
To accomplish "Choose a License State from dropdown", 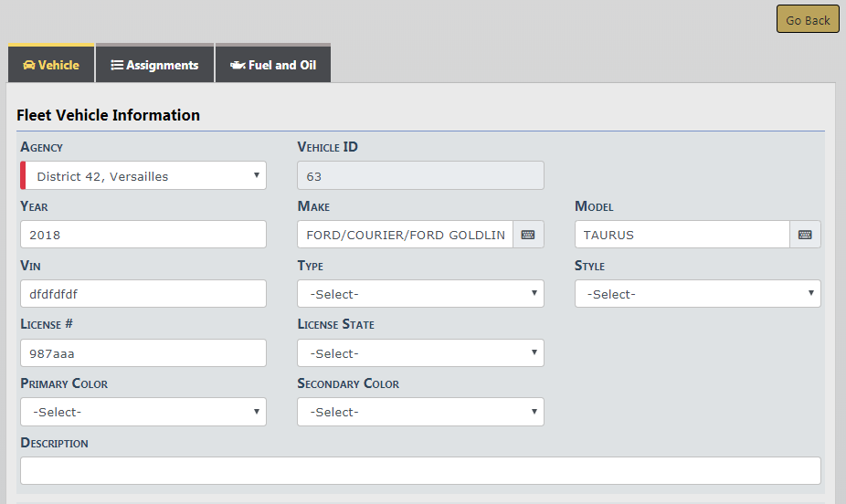I will [420, 353].
